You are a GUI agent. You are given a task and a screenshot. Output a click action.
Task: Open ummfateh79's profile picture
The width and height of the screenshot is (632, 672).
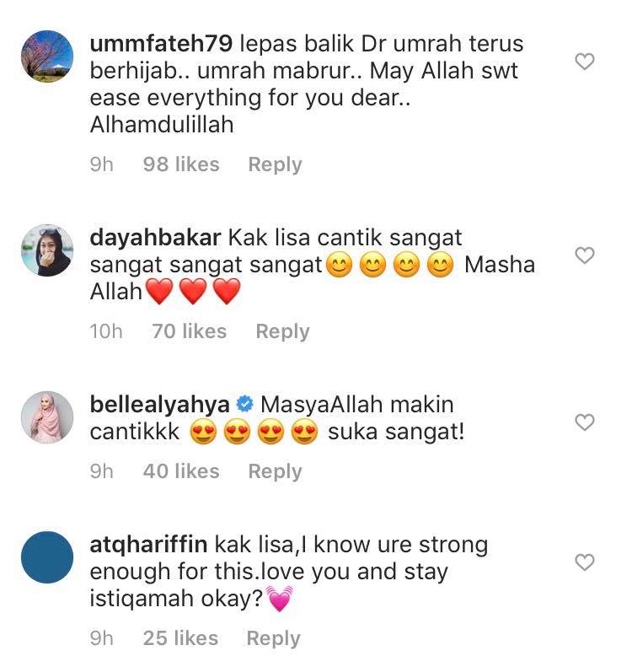tap(47, 56)
